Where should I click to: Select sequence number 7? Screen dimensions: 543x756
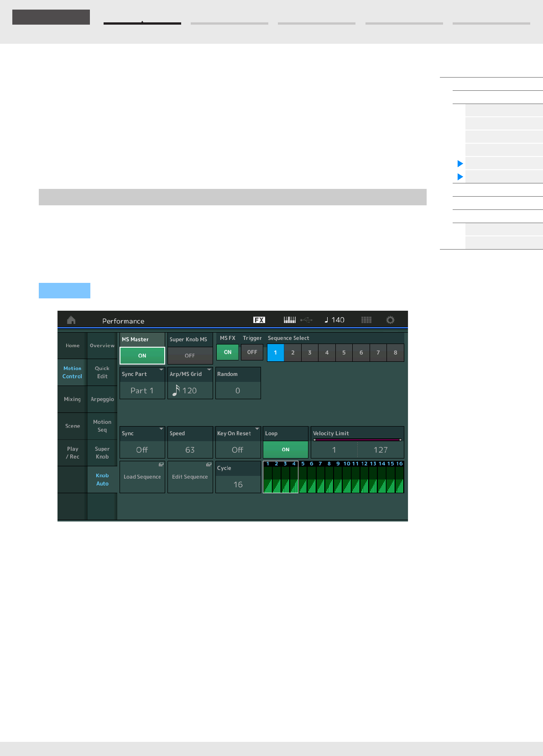[x=378, y=353]
